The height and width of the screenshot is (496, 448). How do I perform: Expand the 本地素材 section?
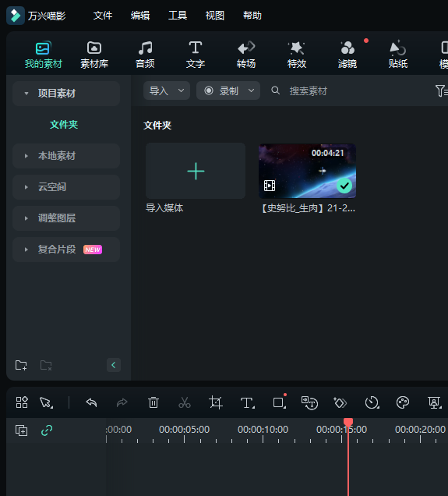(x=66, y=156)
